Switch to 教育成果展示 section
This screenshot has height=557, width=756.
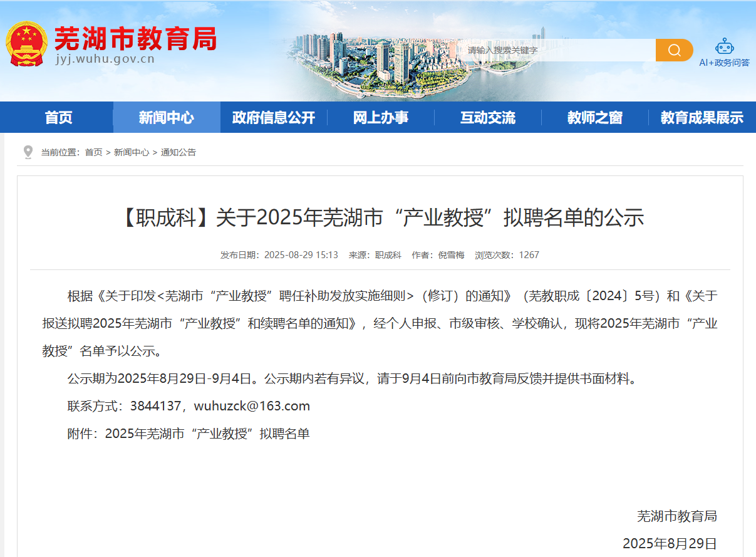(x=702, y=118)
